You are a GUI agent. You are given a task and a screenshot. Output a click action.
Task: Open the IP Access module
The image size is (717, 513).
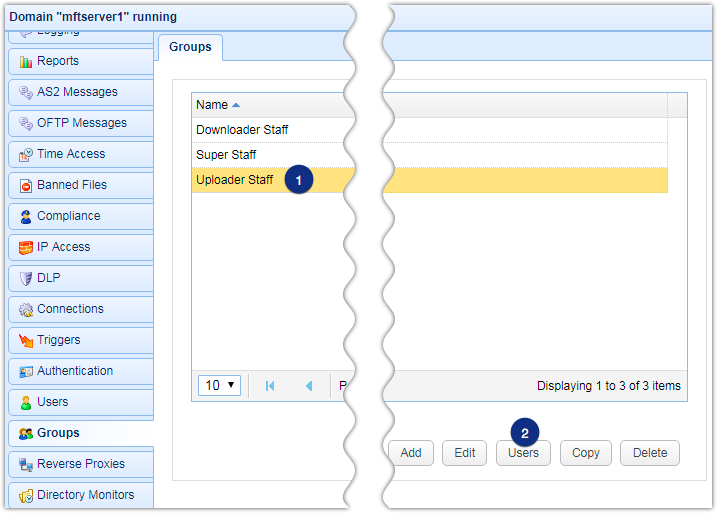80,247
